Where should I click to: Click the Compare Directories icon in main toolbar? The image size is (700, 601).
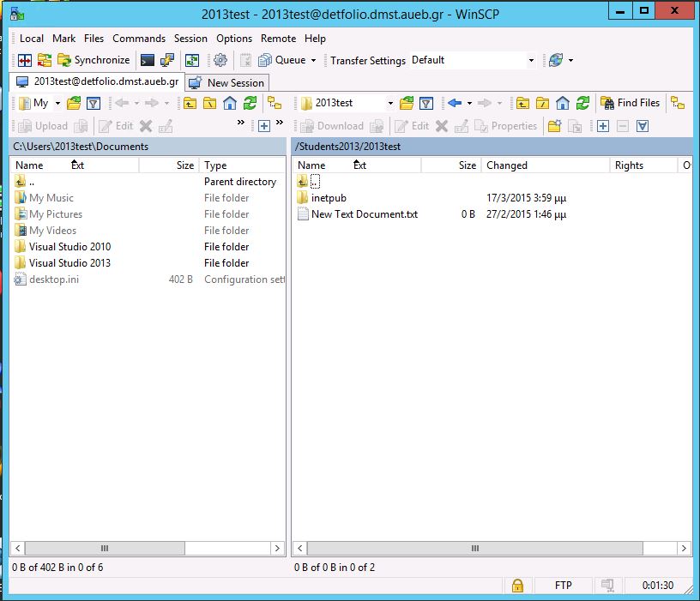25,60
